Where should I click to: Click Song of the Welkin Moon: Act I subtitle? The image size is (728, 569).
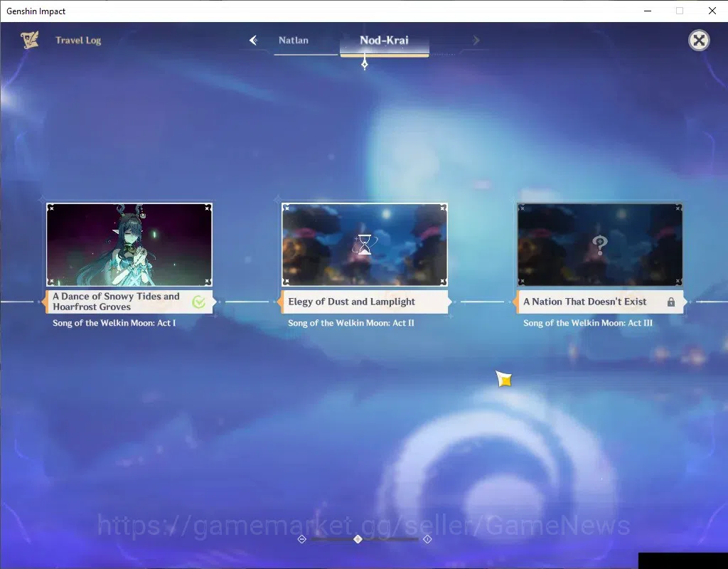click(114, 323)
